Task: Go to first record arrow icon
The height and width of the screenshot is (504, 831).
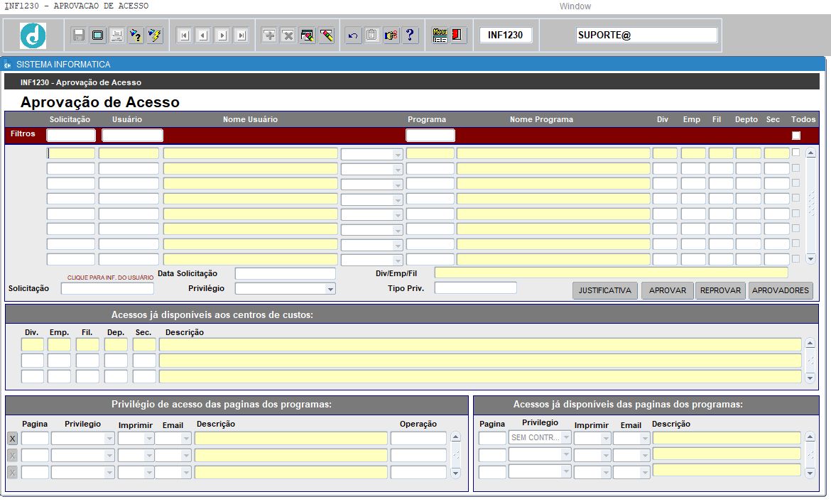Action: [x=184, y=35]
